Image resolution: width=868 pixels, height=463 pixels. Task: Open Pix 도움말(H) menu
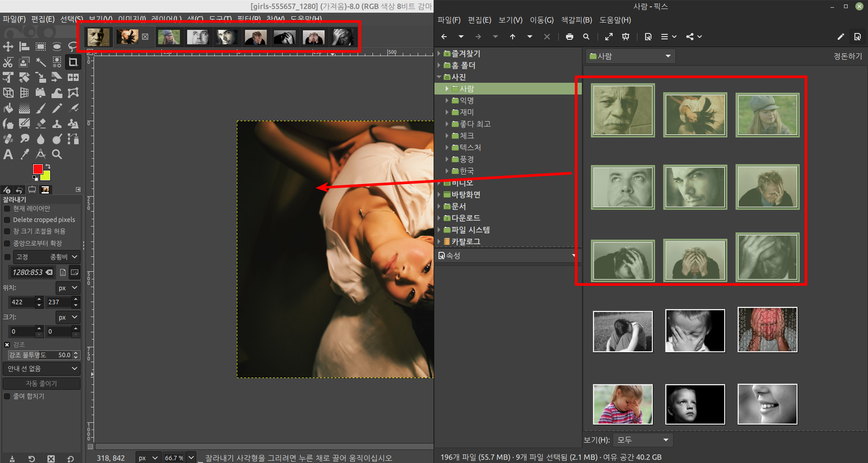click(615, 20)
